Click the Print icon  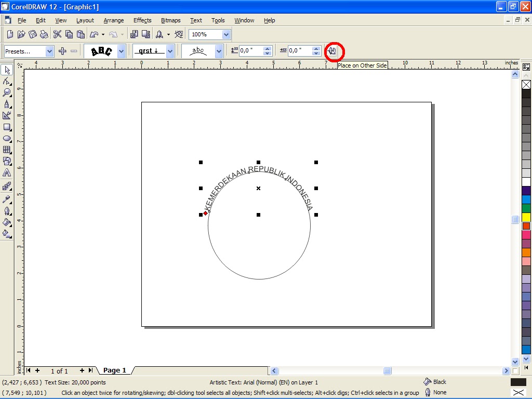point(44,34)
